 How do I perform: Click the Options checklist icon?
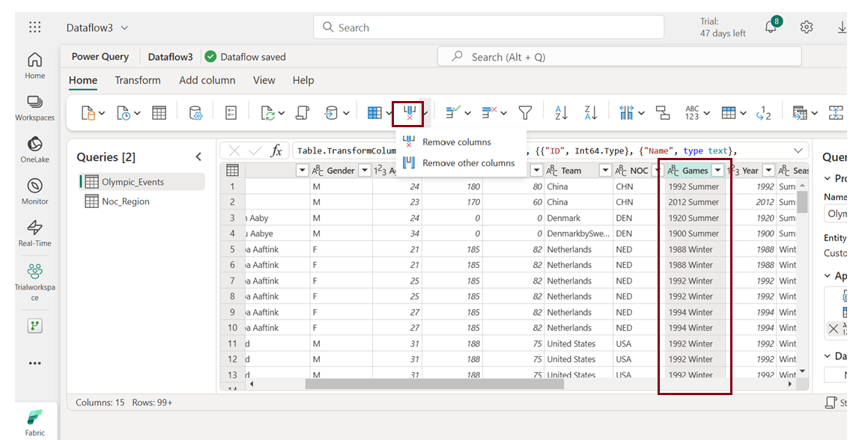tap(231, 113)
